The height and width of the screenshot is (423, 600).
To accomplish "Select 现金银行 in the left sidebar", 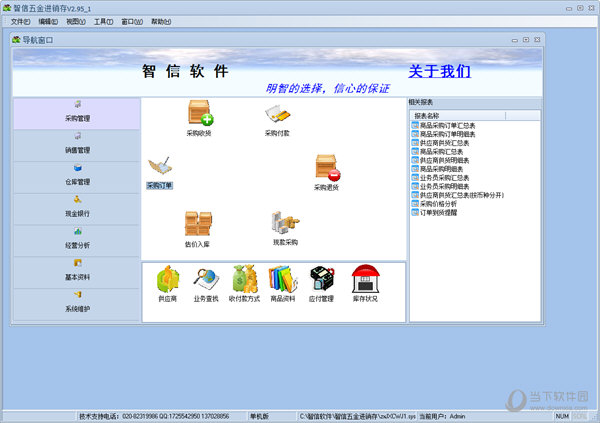I will coord(77,209).
